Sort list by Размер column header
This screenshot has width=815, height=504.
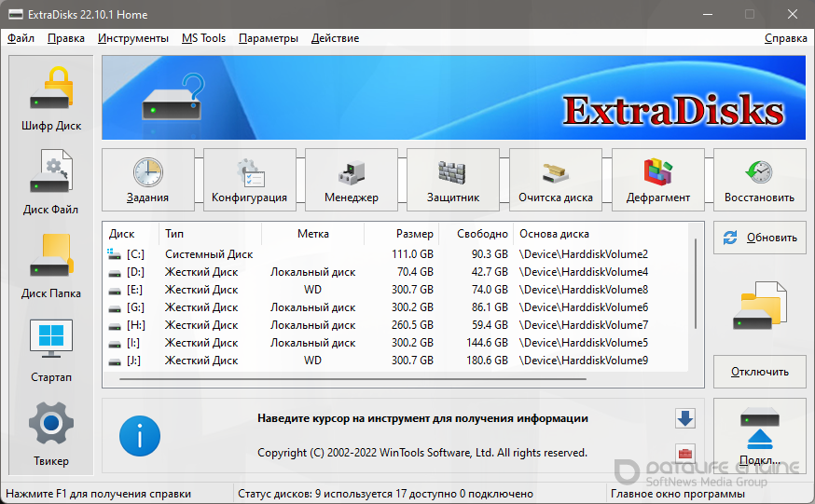402,234
